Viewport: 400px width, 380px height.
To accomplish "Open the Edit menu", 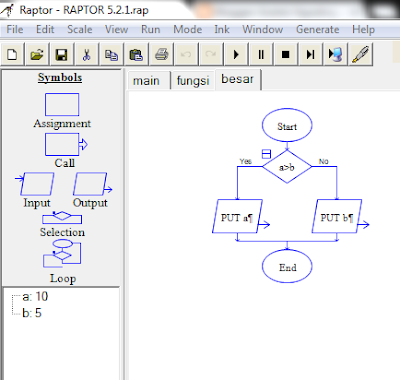I will (x=45, y=29).
